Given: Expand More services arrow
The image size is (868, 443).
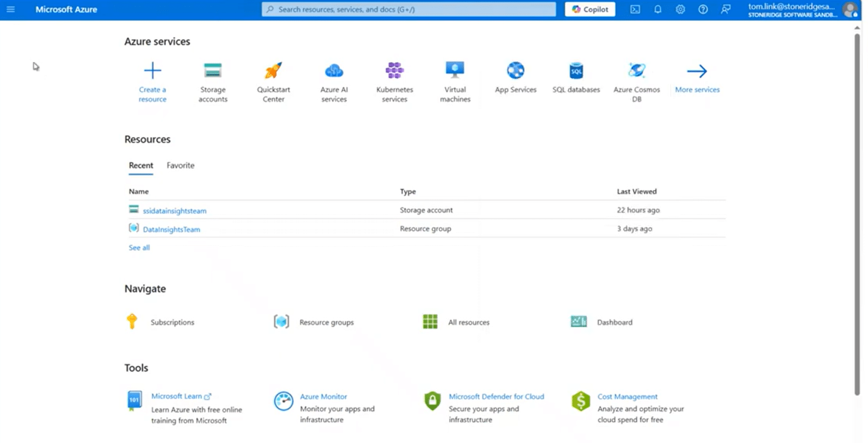Looking at the screenshot, I should (x=697, y=71).
